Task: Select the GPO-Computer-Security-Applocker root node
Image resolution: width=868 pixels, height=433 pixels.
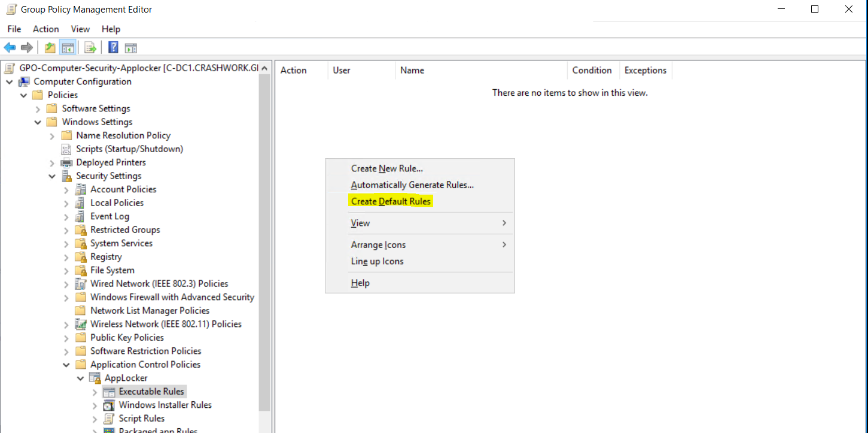Action: click(138, 68)
